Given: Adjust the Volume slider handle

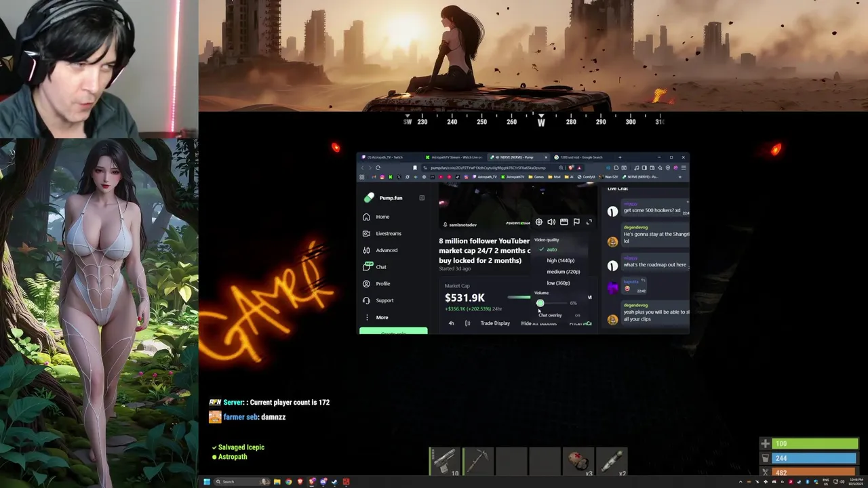Looking at the screenshot, I should (x=540, y=303).
